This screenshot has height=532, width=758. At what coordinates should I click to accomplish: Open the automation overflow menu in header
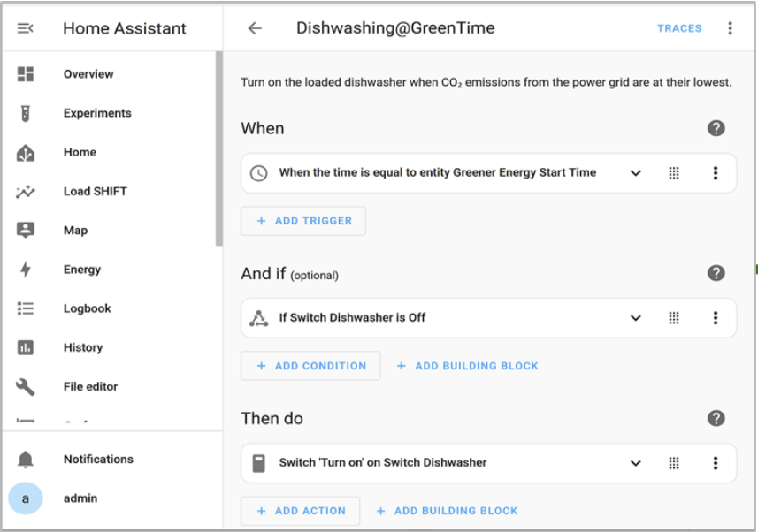(730, 28)
